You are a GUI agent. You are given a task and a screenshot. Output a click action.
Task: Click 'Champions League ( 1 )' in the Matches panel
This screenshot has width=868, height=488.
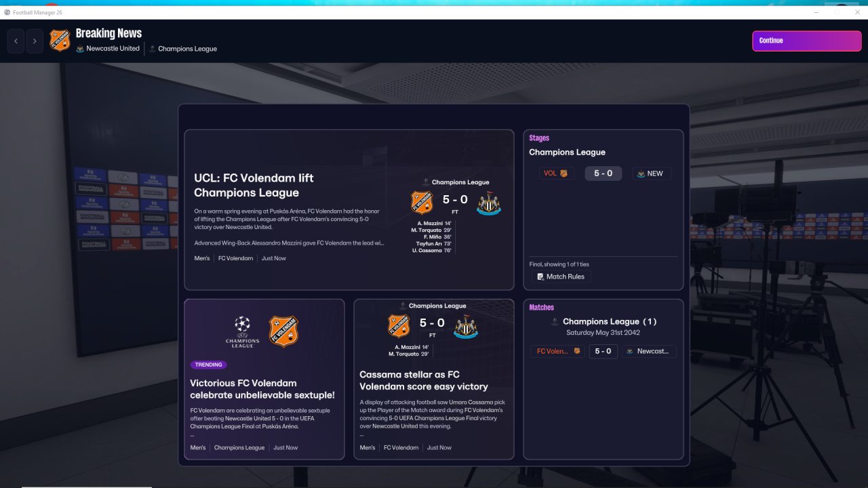pyautogui.click(x=609, y=321)
